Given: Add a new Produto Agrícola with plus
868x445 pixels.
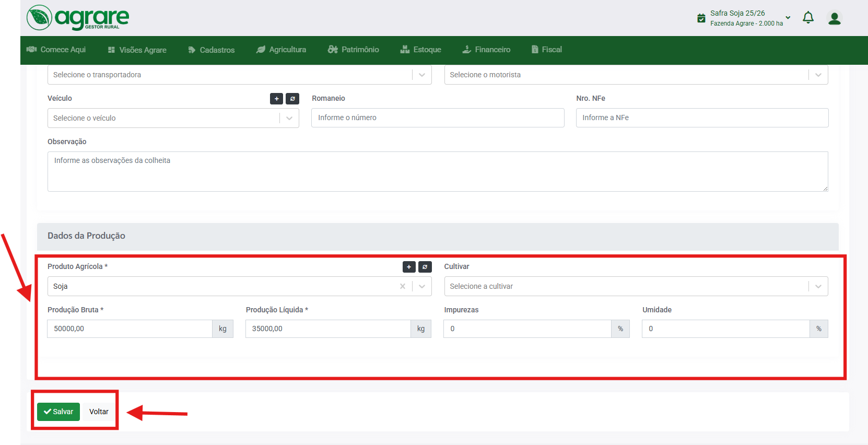Looking at the screenshot, I should 409,267.
